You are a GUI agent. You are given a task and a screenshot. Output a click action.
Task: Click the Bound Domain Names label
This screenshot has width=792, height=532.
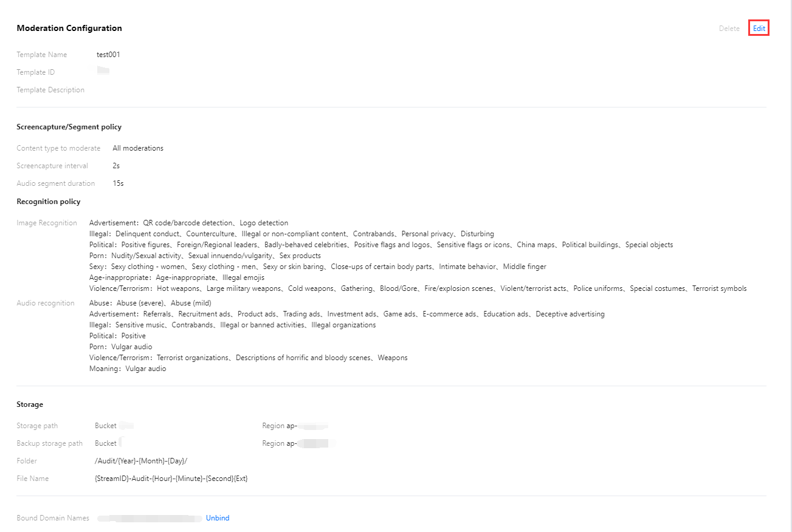coord(53,518)
